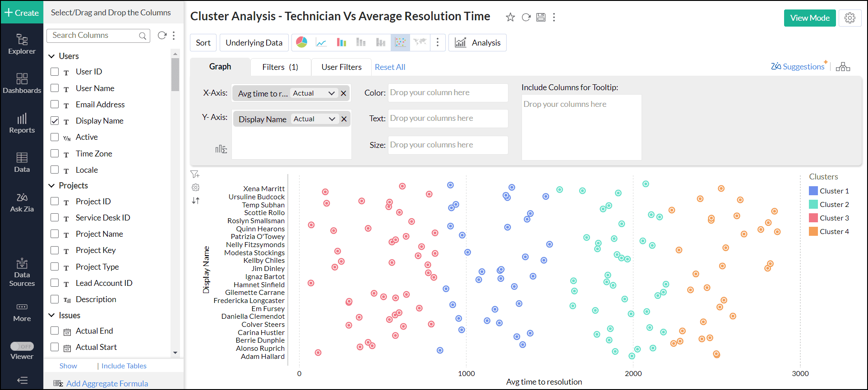The height and width of the screenshot is (390, 868).
Task: Click the Reset All link
Action: pos(390,67)
